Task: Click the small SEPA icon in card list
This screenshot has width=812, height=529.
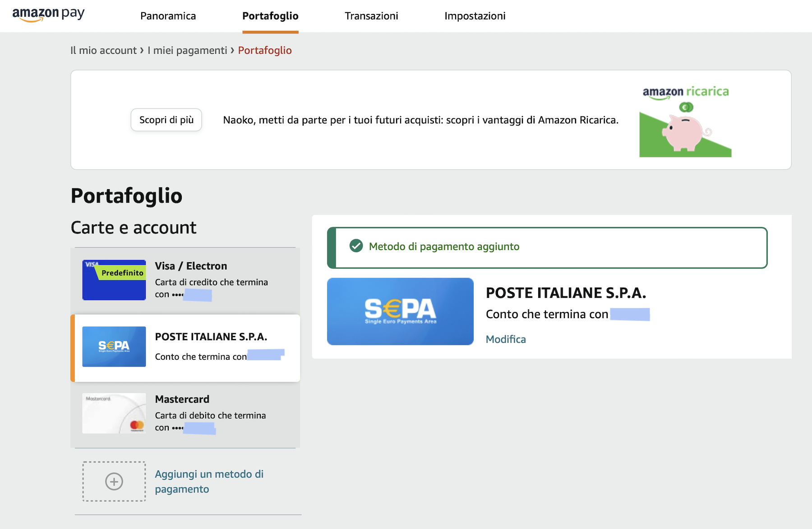Action: (x=114, y=347)
